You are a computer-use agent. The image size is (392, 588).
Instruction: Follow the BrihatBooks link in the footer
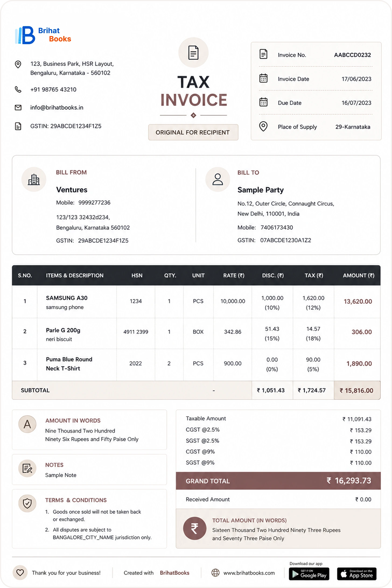(174, 573)
